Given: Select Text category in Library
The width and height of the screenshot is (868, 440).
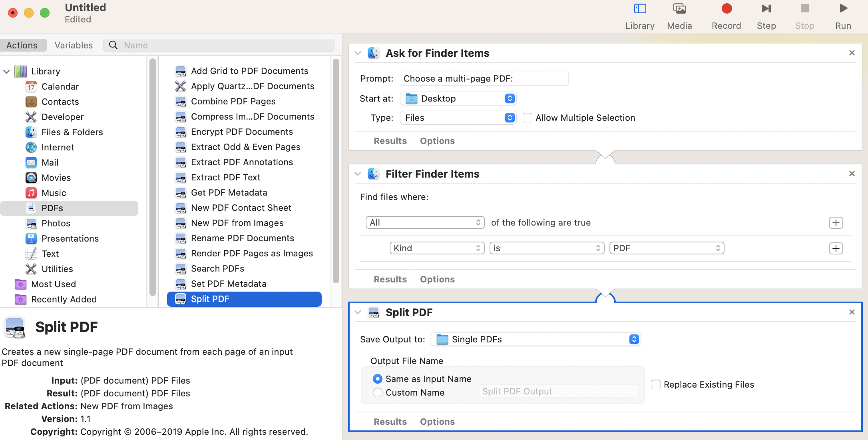Looking at the screenshot, I should (x=50, y=254).
